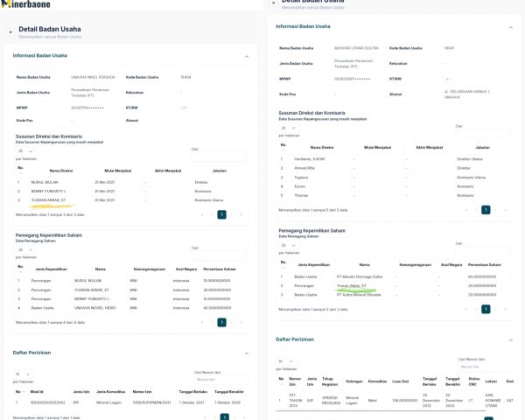Collapse left panel's Informasi Badan Usaha section
The image size is (525, 420).
(x=246, y=56)
